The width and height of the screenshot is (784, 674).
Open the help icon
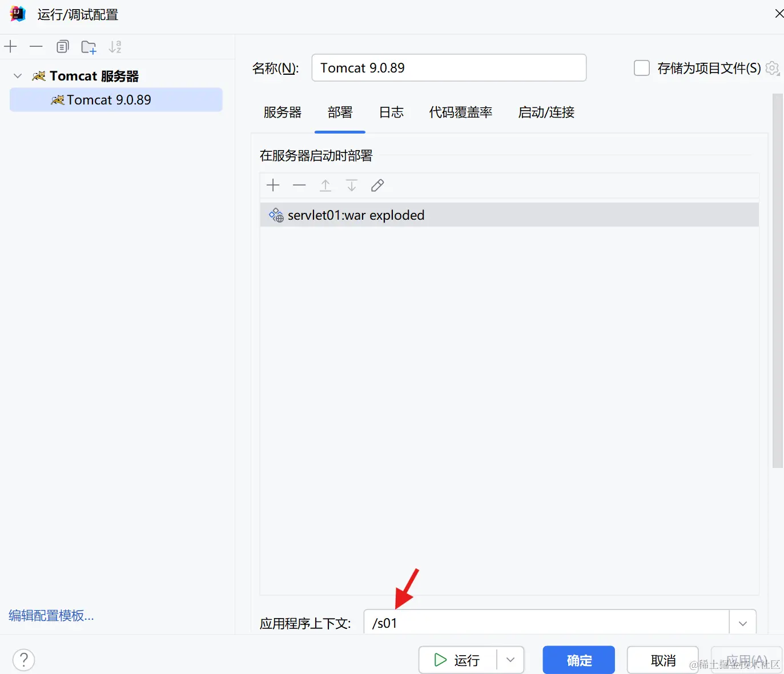click(x=23, y=659)
